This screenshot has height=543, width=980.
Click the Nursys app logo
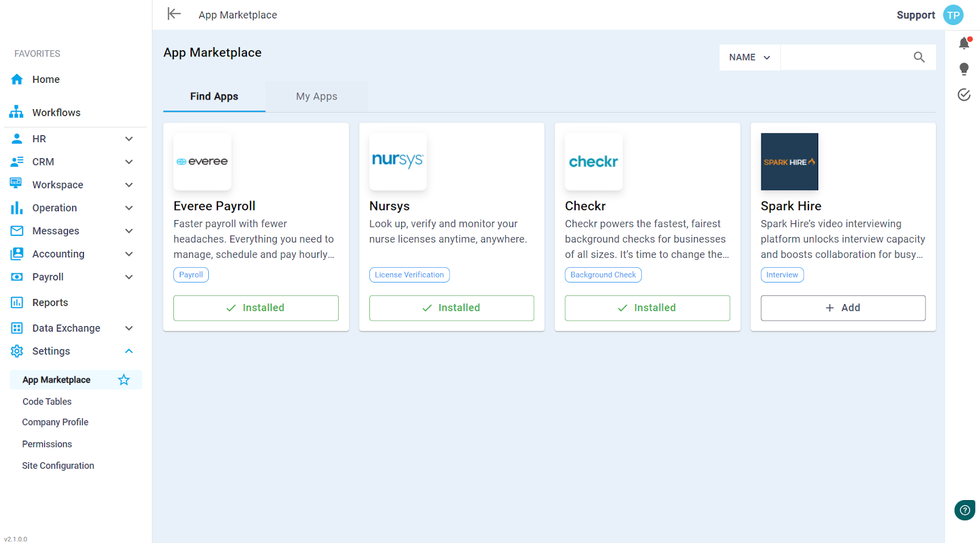398,162
